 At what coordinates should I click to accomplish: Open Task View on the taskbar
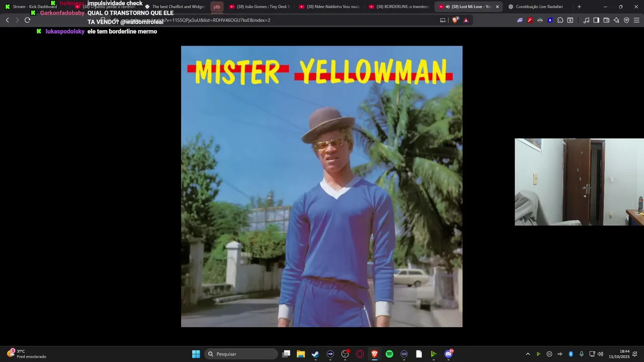(286, 354)
